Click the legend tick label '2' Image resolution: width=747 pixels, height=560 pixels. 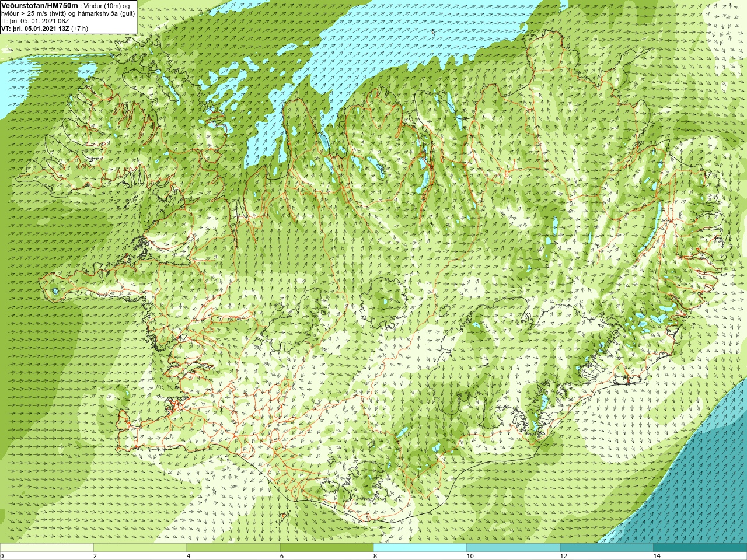tap(95, 556)
